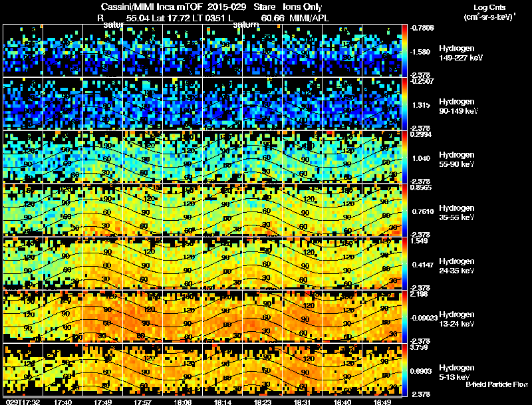532x405 pixels.
Task: Click the '-0.7806' color scale maximum
Action: coord(422,28)
